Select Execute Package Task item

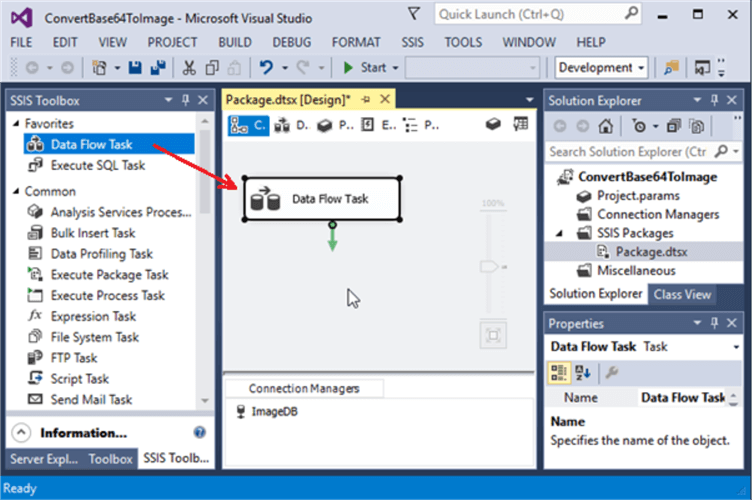109,275
